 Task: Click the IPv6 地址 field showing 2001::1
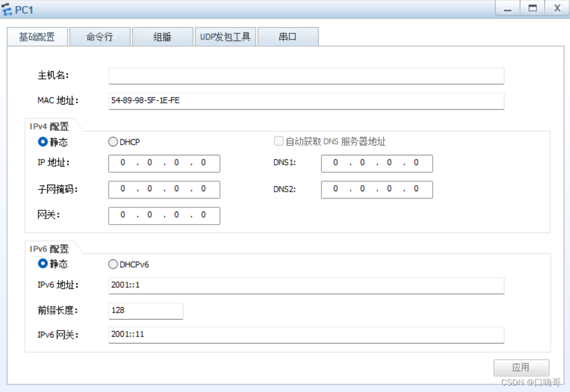pyautogui.click(x=306, y=286)
